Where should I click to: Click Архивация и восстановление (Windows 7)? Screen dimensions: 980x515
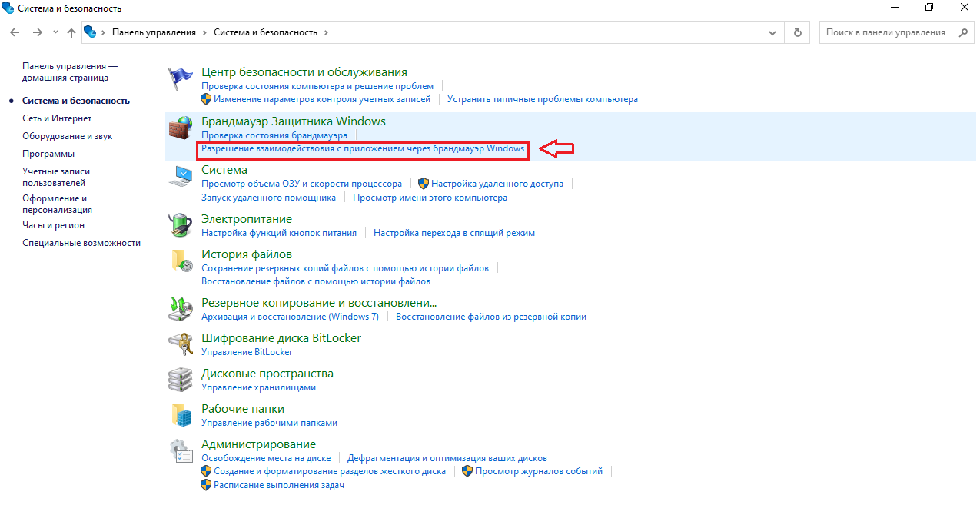(x=290, y=317)
